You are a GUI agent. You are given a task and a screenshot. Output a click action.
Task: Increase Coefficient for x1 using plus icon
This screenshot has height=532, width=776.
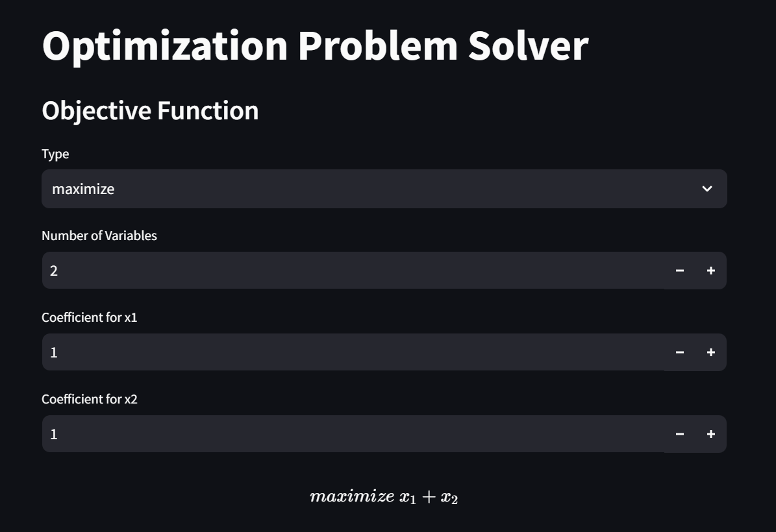710,352
